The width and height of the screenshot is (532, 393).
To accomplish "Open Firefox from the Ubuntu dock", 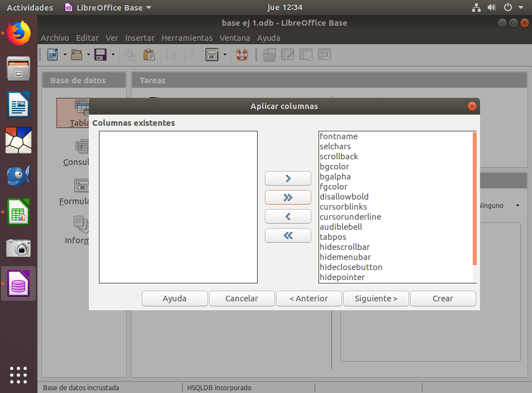I will coord(18,33).
